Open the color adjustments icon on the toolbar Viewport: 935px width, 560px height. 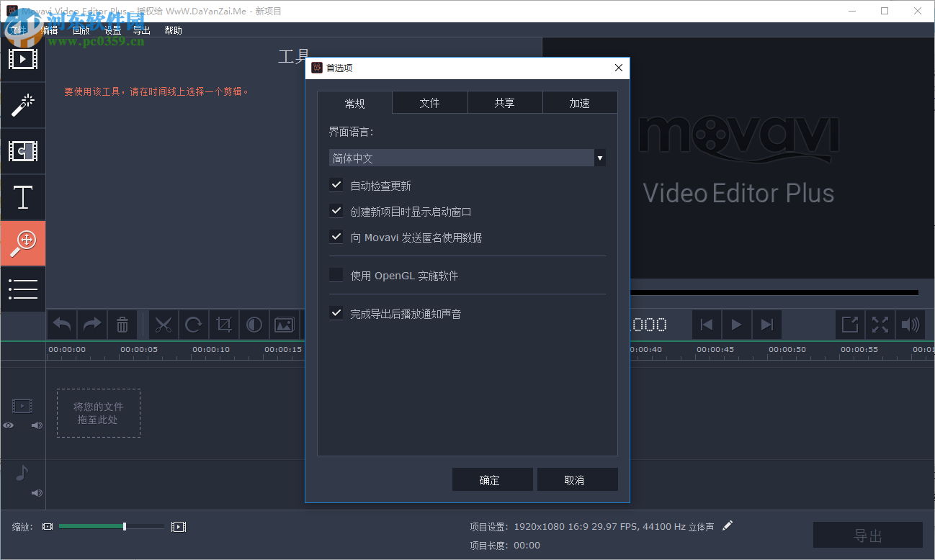tap(254, 325)
